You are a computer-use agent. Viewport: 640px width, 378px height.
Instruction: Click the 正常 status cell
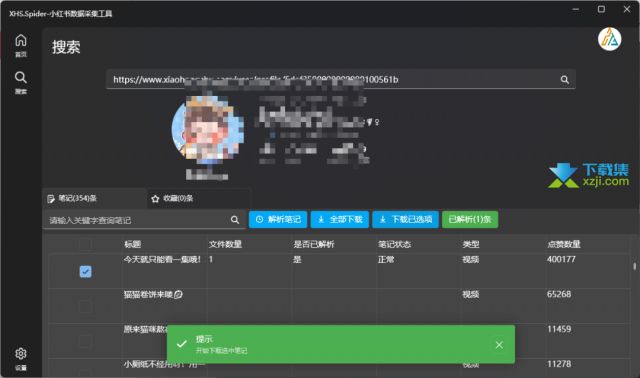[x=386, y=259]
